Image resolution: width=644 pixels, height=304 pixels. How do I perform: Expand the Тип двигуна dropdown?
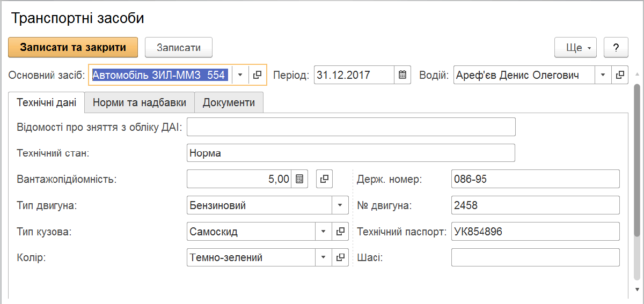340,205
